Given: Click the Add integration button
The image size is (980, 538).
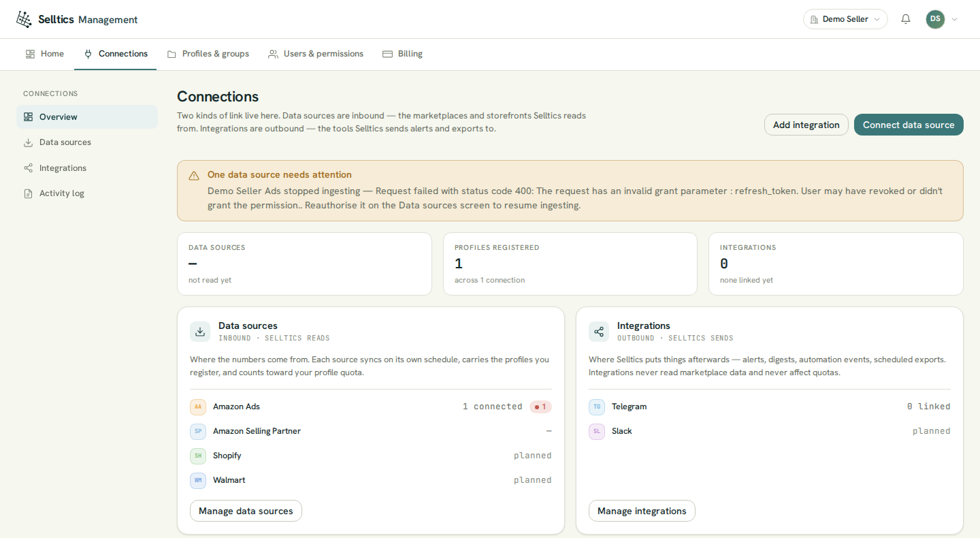Looking at the screenshot, I should coord(806,125).
